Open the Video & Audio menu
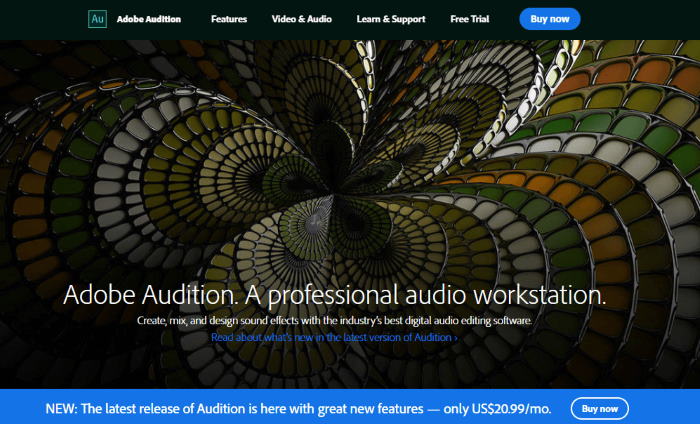 tap(301, 19)
